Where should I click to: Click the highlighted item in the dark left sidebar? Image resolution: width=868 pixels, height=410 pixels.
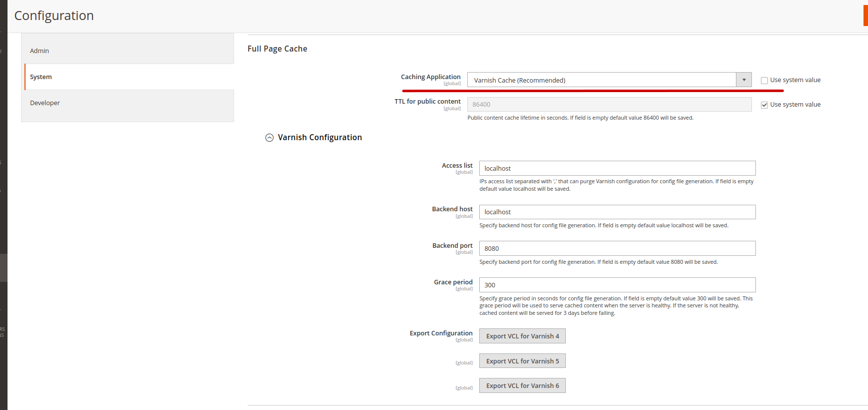point(4,268)
